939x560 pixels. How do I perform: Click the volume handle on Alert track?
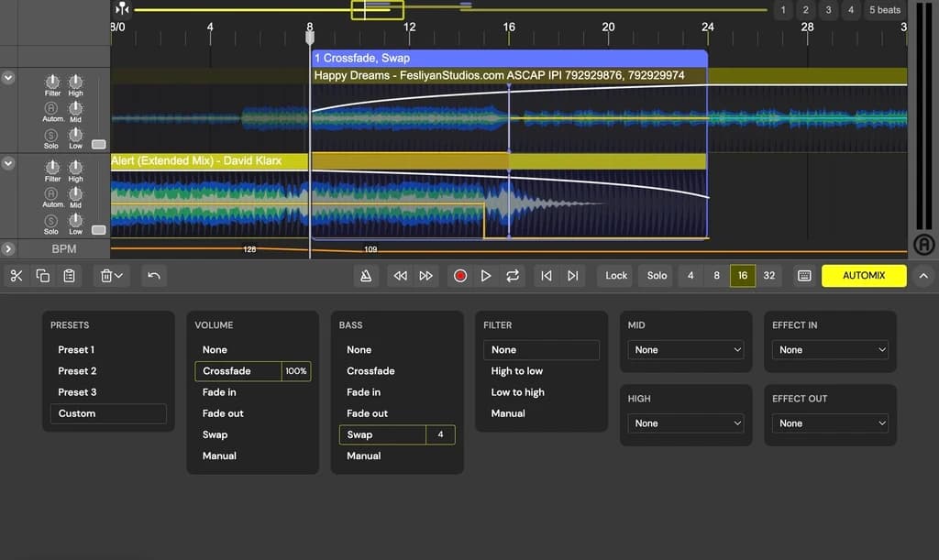pos(99,230)
